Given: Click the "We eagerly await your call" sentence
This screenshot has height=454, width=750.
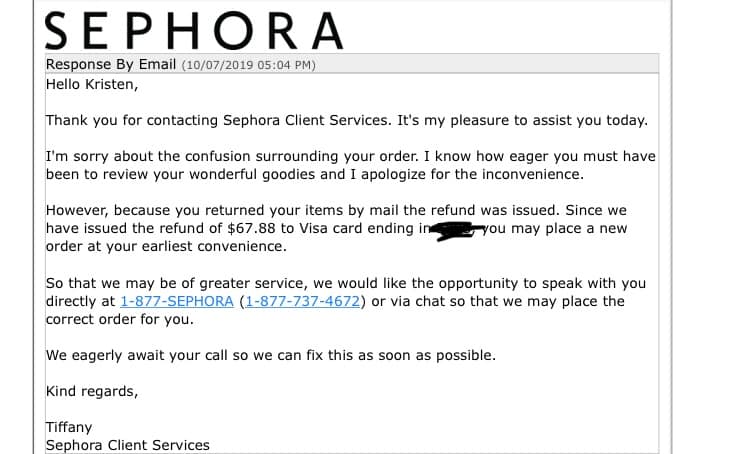Looking at the screenshot, I should (270, 355).
